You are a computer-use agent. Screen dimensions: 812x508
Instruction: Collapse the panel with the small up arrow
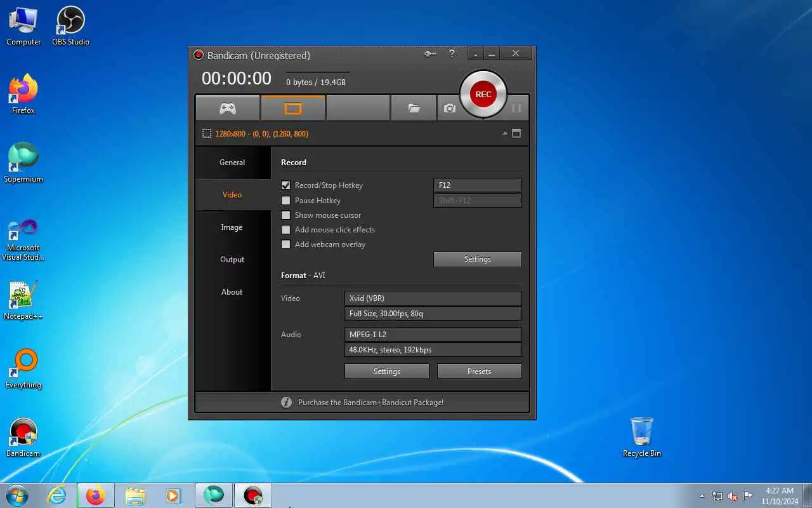pos(505,133)
